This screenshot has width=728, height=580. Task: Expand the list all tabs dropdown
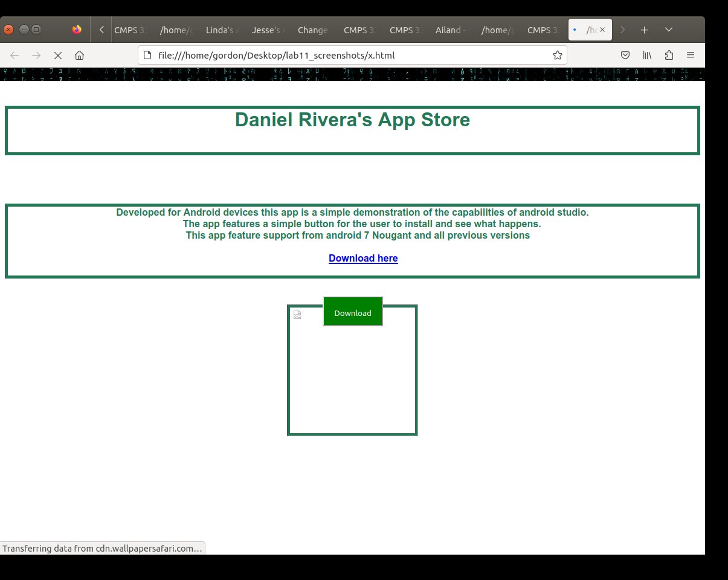pyautogui.click(x=669, y=30)
